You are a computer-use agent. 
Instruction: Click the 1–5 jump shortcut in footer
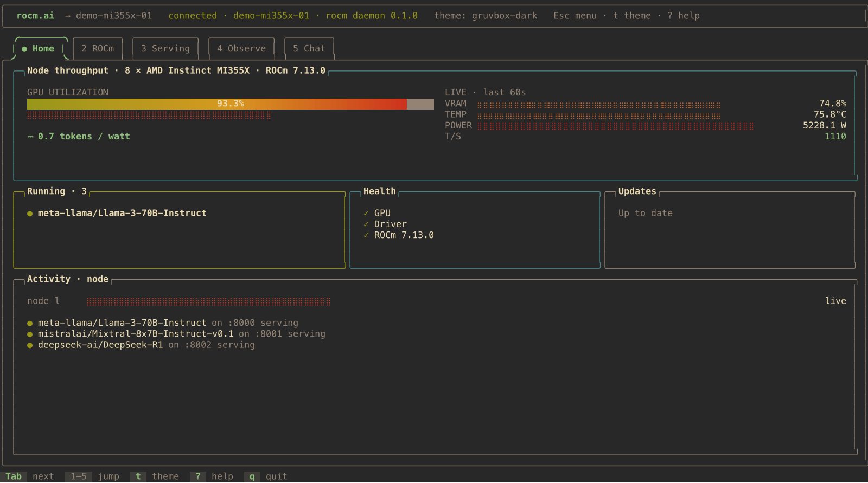tap(92, 476)
